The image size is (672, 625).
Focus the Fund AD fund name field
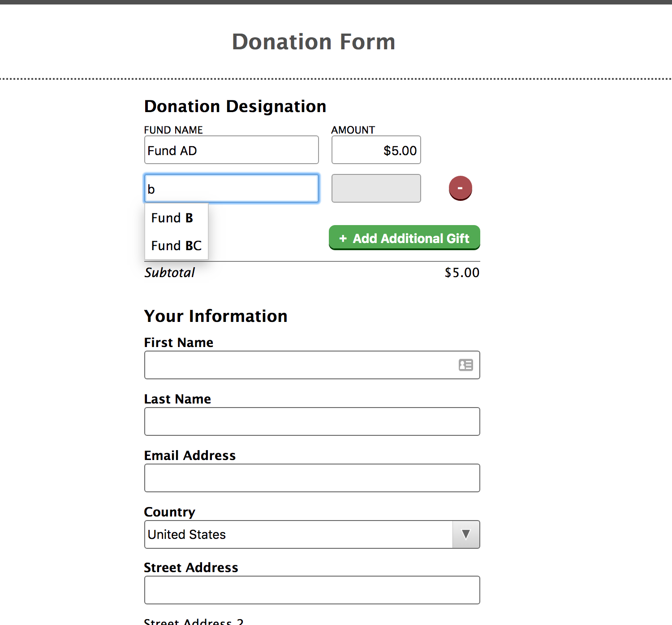pos(232,150)
